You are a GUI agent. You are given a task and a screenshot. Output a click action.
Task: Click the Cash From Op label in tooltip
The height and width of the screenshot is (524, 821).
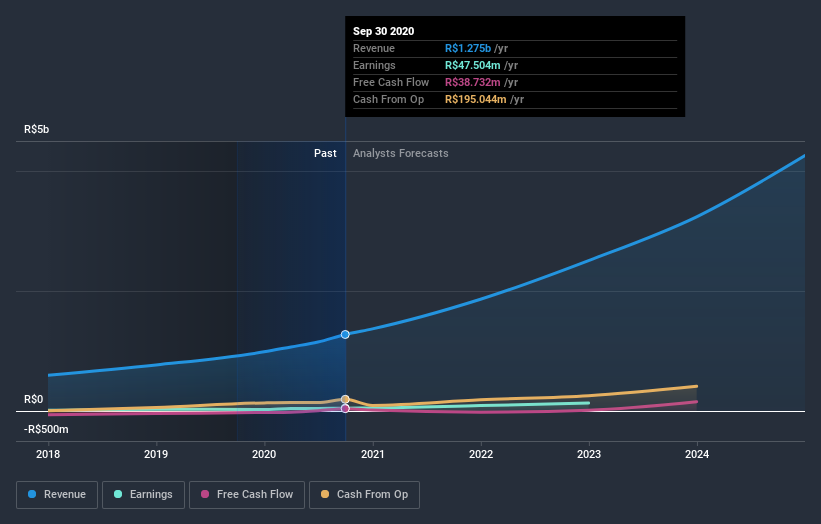pyautogui.click(x=389, y=99)
